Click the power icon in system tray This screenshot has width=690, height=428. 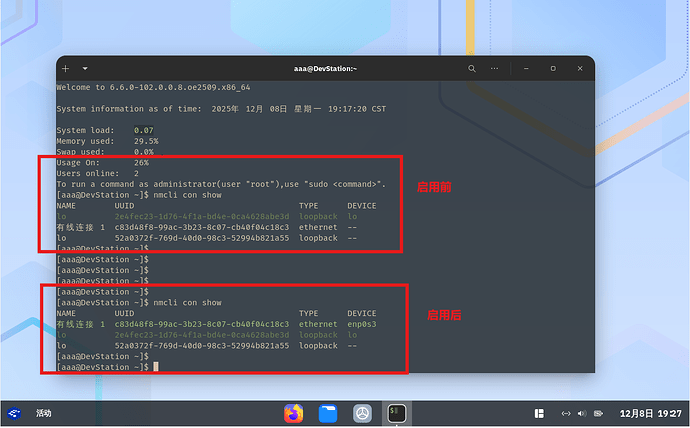pos(598,412)
